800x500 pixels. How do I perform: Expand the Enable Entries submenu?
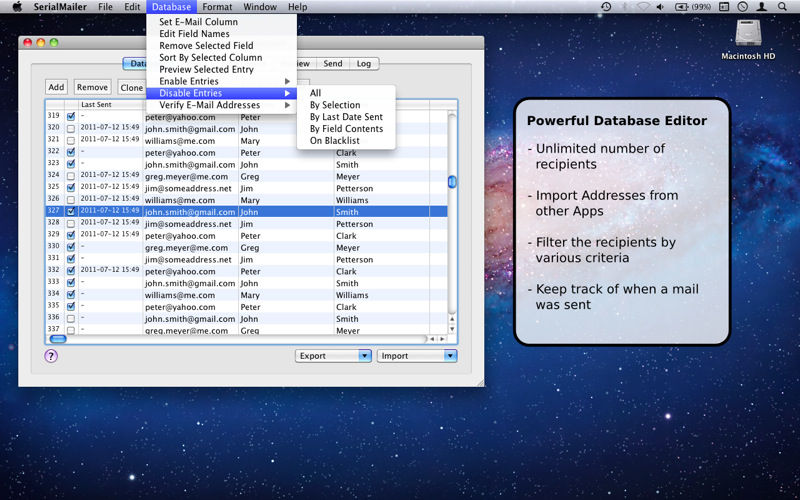click(221, 81)
